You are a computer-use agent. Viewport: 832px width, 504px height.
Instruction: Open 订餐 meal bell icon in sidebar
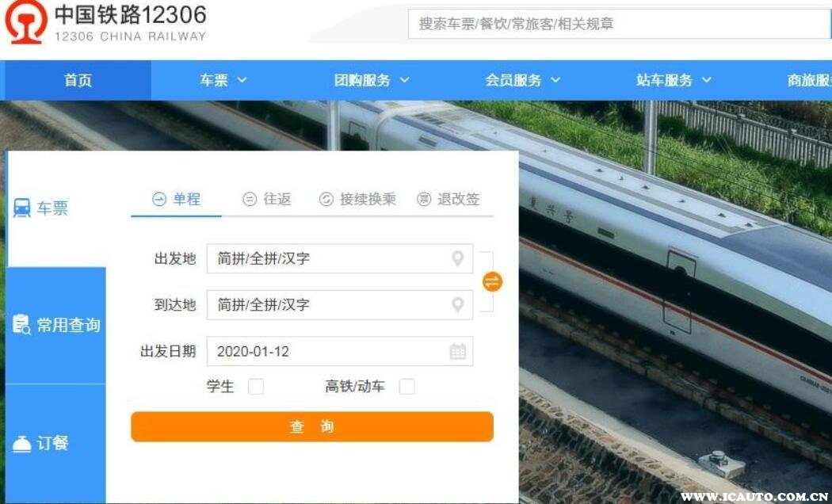point(21,444)
